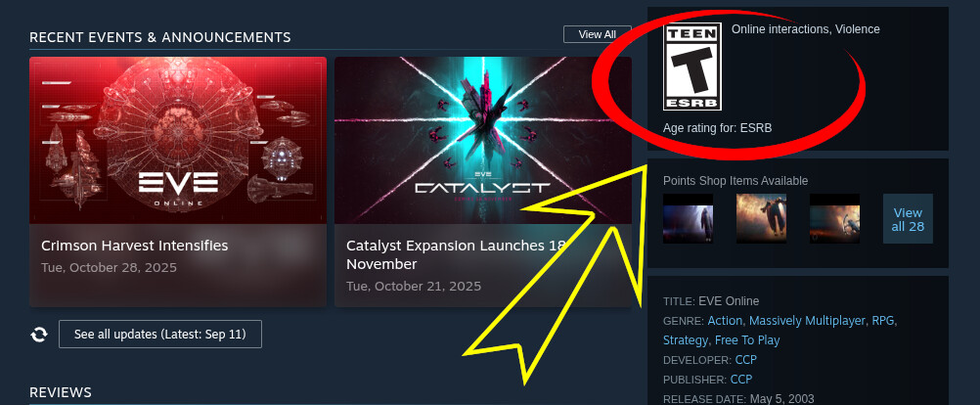Click the View All announcements button
The height and width of the screenshot is (405, 980).
coord(597,34)
